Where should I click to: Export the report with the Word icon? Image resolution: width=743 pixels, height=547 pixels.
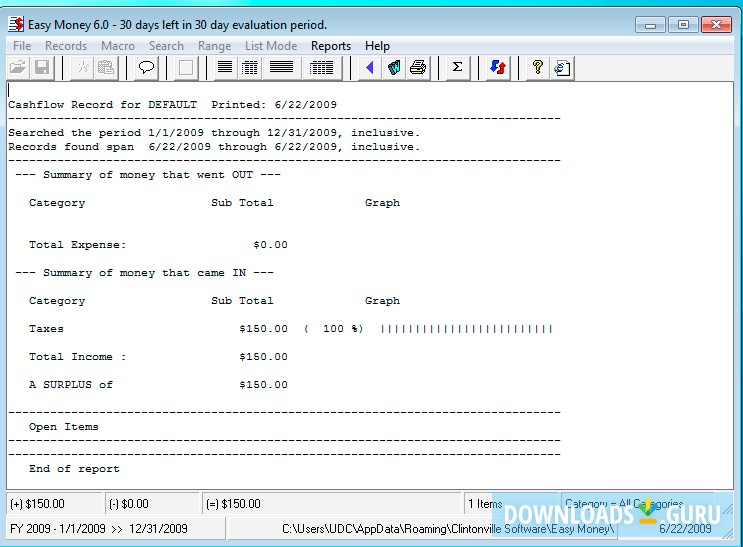(394, 67)
